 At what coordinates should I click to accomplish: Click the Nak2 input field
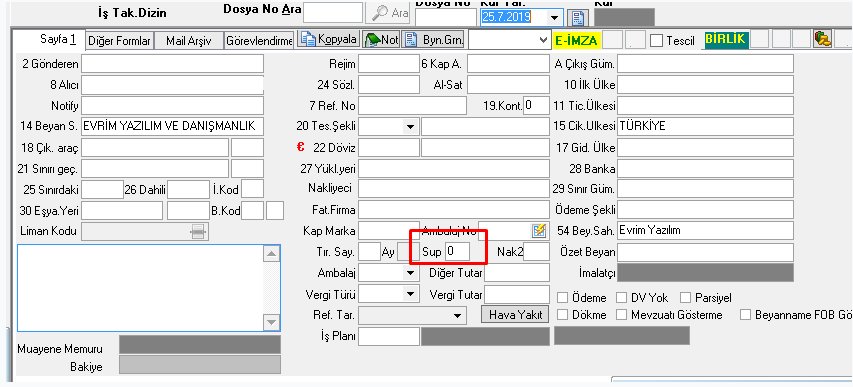pyautogui.click(x=536, y=252)
